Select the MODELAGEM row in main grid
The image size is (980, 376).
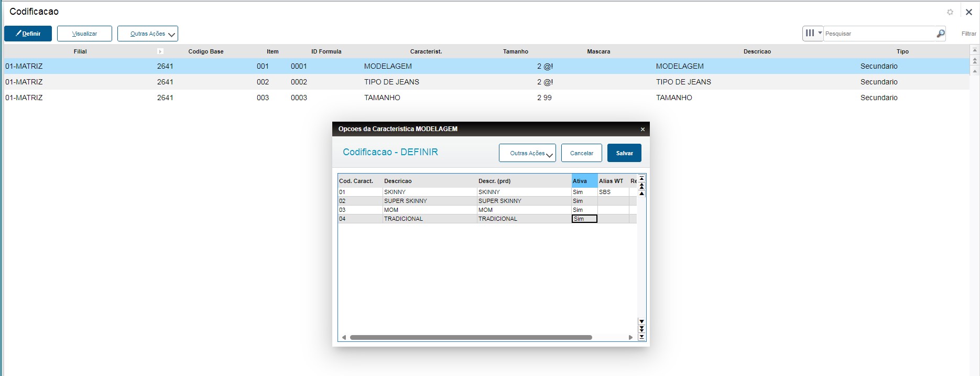coord(486,66)
